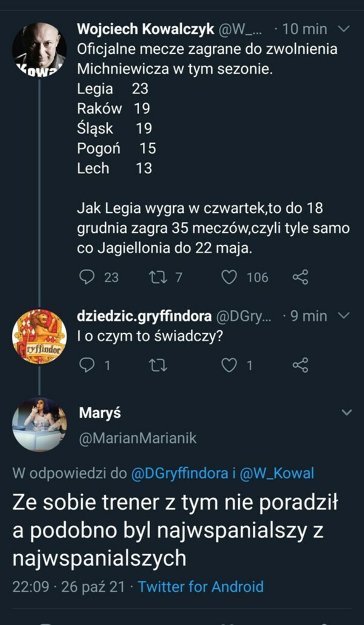Open the @W_Kowal mention link
This screenshot has height=625, width=364.
(278, 474)
